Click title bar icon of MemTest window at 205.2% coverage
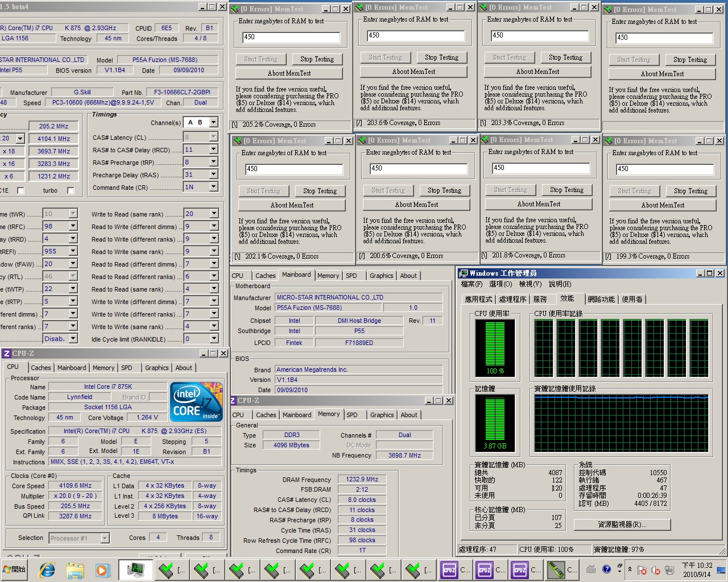Screen dimensions: 728x582 (x=234, y=9)
